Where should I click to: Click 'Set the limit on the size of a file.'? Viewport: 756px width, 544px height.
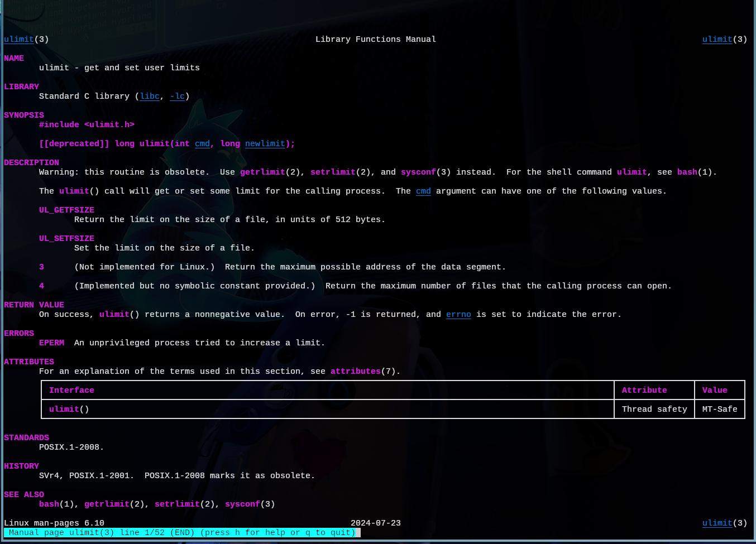coord(165,248)
